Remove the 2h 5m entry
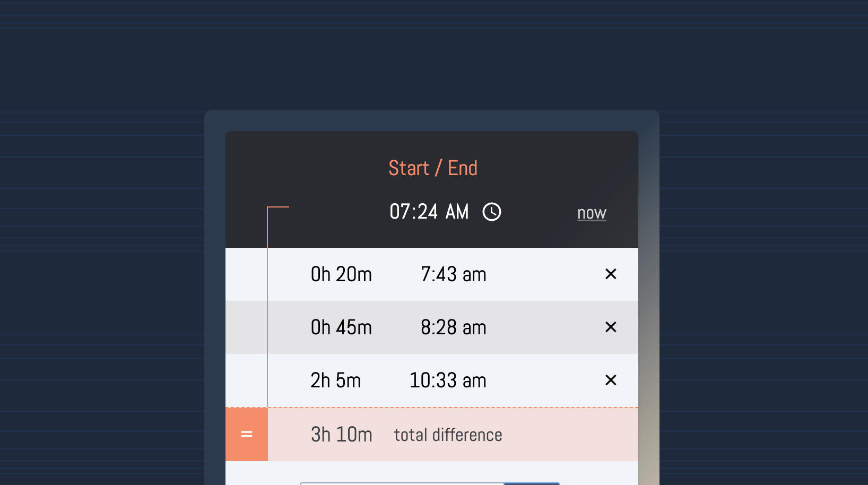Viewport: 868px width, 485px height. point(611,380)
